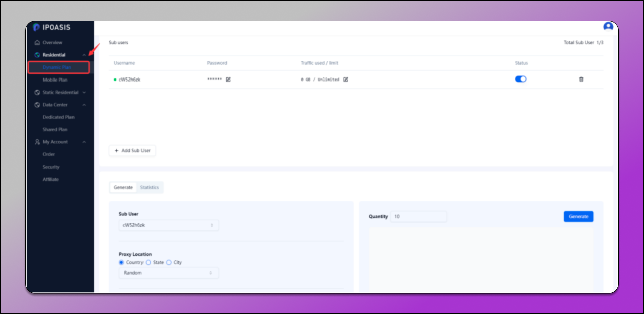Click the Password column header
Image resolution: width=644 pixels, height=314 pixels.
(x=217, y=63)
